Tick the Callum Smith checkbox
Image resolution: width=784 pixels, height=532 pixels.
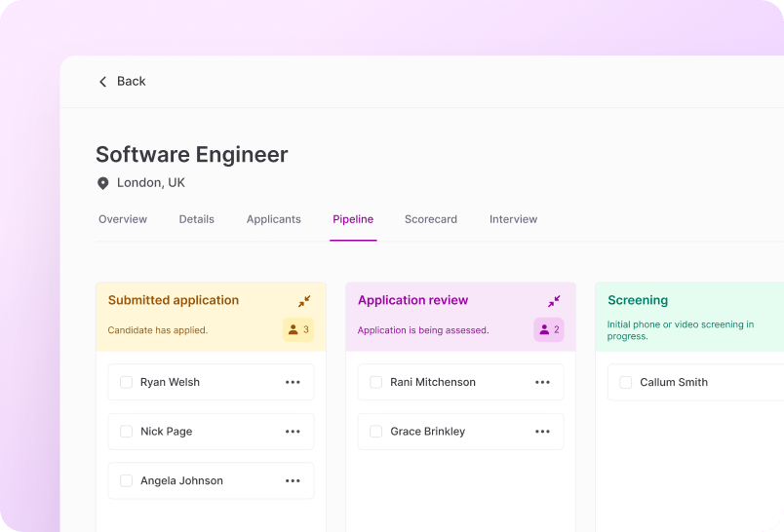click(x=625, y=382)
